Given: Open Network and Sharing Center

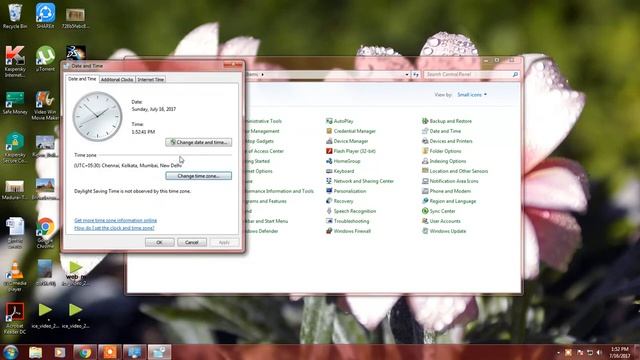Looking at the screenshot, I should 360,181.
